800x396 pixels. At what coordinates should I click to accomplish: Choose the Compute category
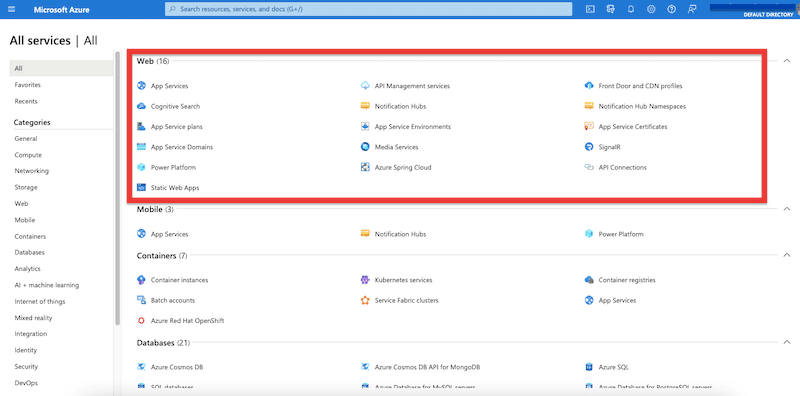28,155
